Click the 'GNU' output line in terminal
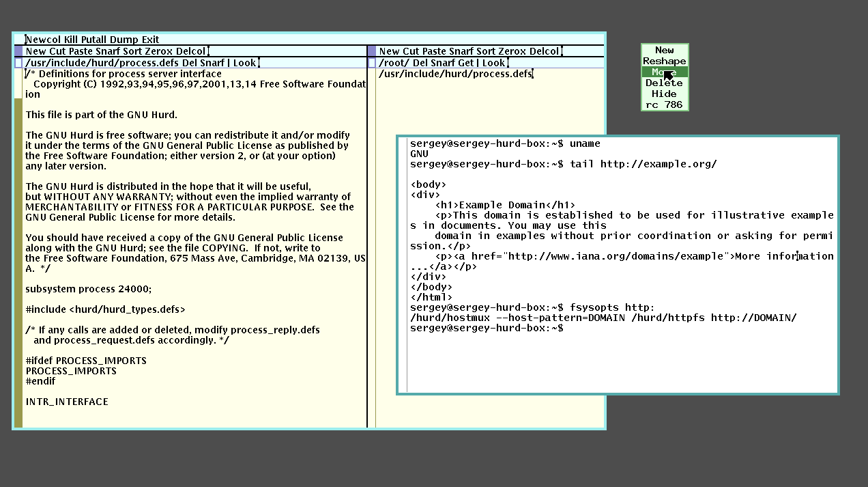The height and width of the screenshot is (487, 868). coord(419,154)
